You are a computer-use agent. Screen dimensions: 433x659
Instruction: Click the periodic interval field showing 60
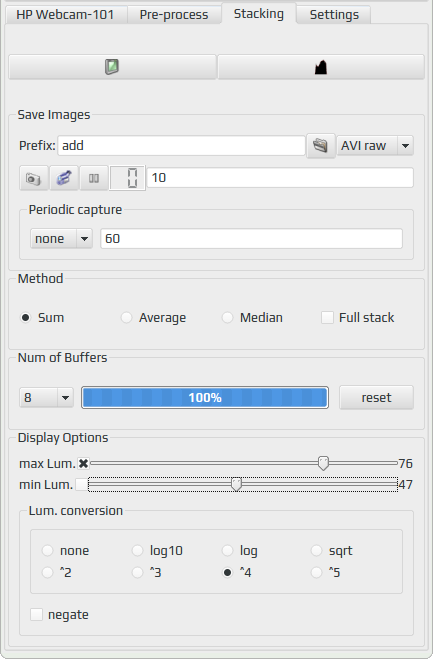pyautogui.click(x=251, y=239)
